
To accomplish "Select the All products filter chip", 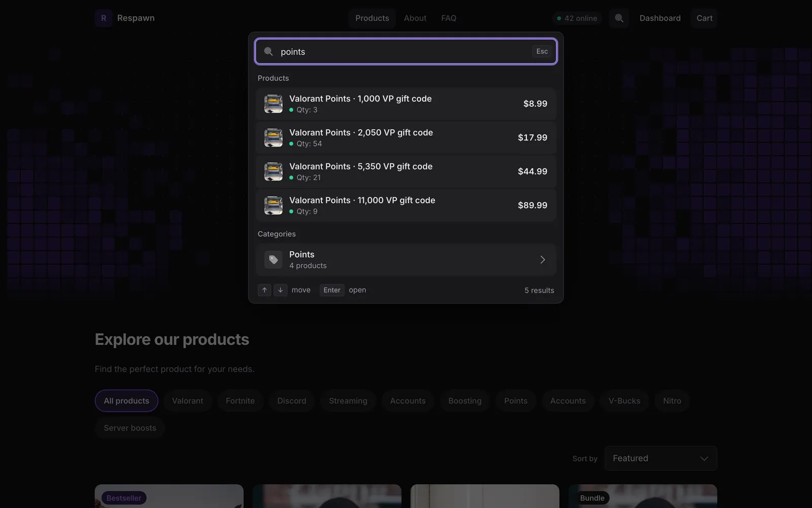I will click(126, 401).
